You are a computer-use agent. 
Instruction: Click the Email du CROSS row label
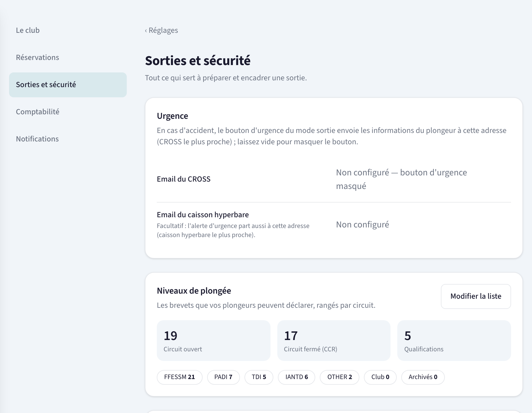pos(184,179)
